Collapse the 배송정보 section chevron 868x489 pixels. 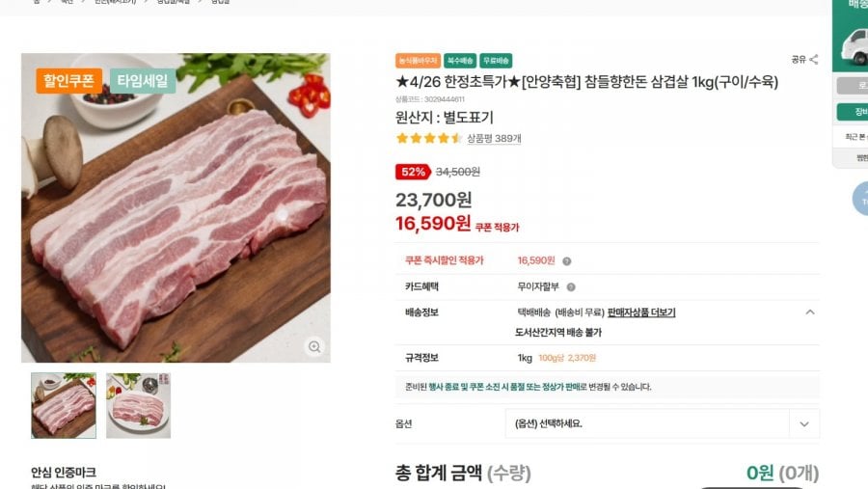click(809, 312)
